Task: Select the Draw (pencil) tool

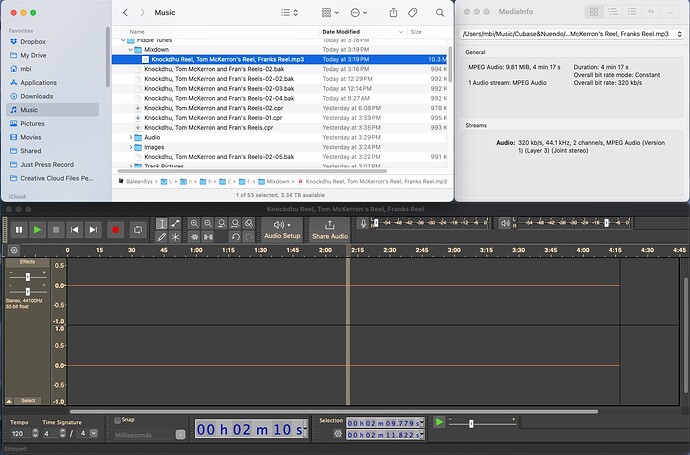Action: coord(161,237)
